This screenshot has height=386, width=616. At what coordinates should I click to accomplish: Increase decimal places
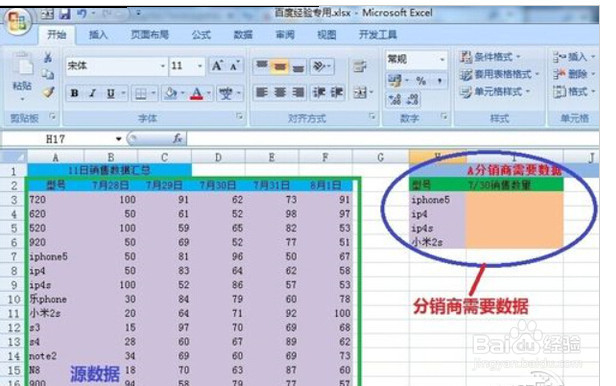click(x=395, y=99)
